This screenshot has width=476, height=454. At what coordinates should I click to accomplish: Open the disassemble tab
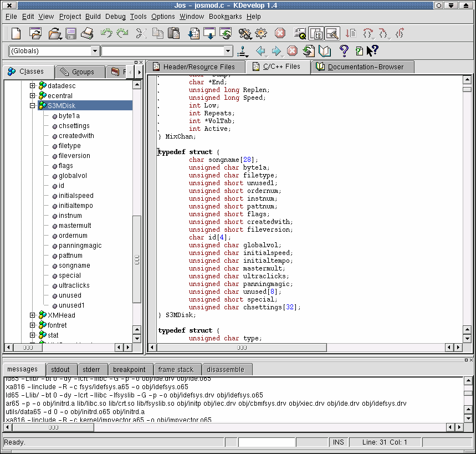tap(227, 370)
